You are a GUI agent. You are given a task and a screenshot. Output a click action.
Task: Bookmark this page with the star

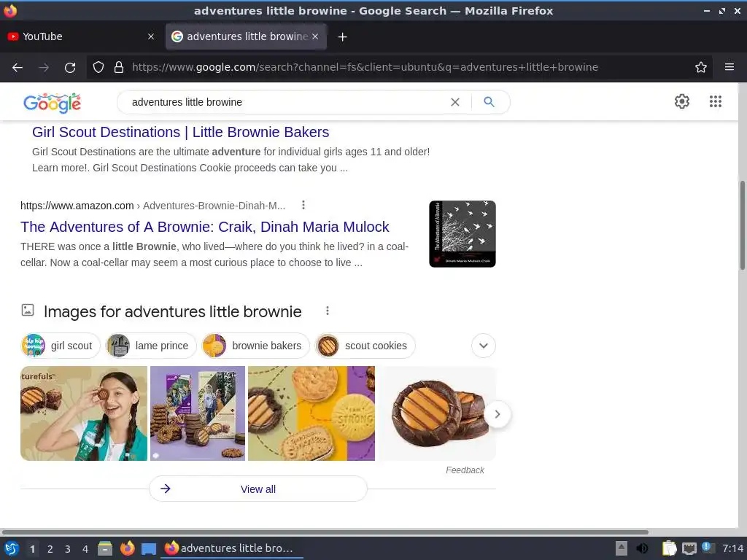coord(700,67)
